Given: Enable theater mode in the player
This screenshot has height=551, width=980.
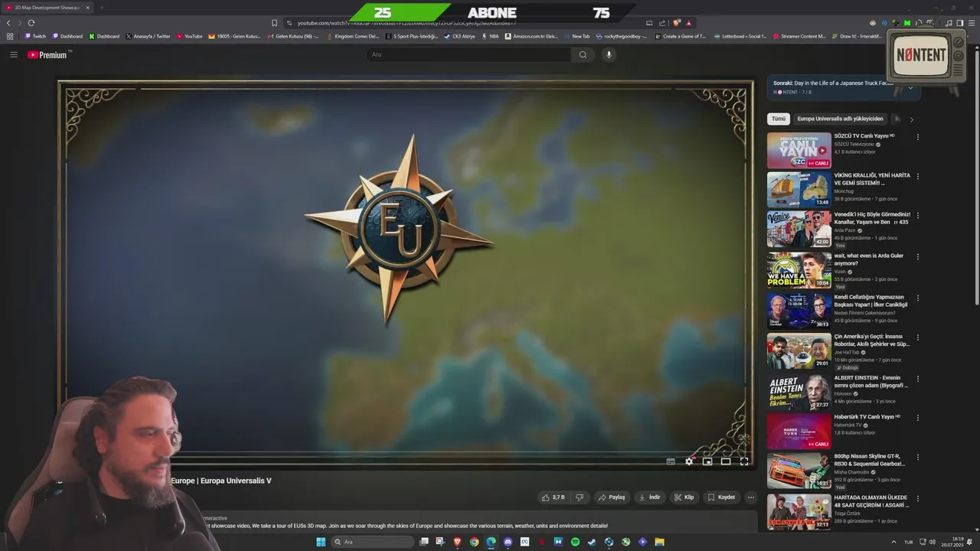Looking at the screenshot, I should click(x=726, y=461).
